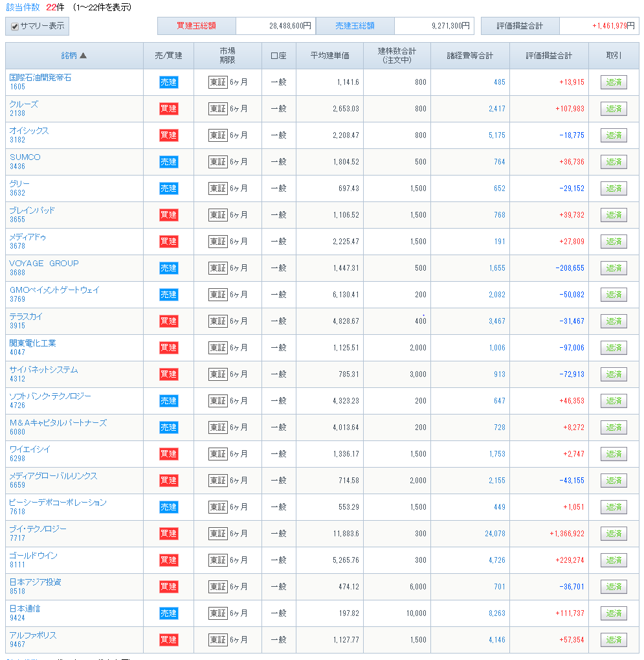Open GMOペイメントゲートウェイ stock link

click(54, 290)
